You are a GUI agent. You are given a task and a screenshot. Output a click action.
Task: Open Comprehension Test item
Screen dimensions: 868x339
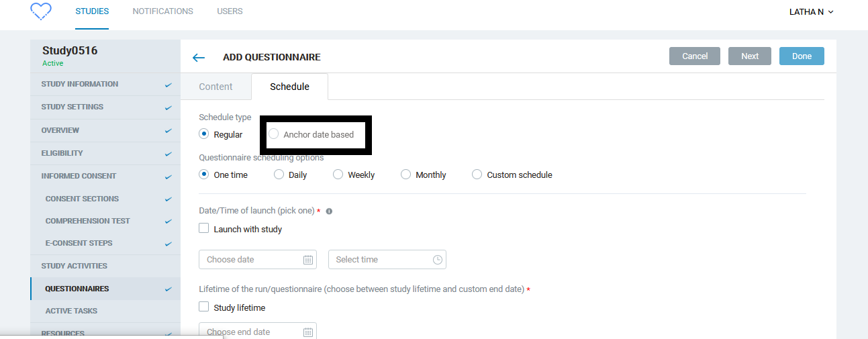pos(105,221)
